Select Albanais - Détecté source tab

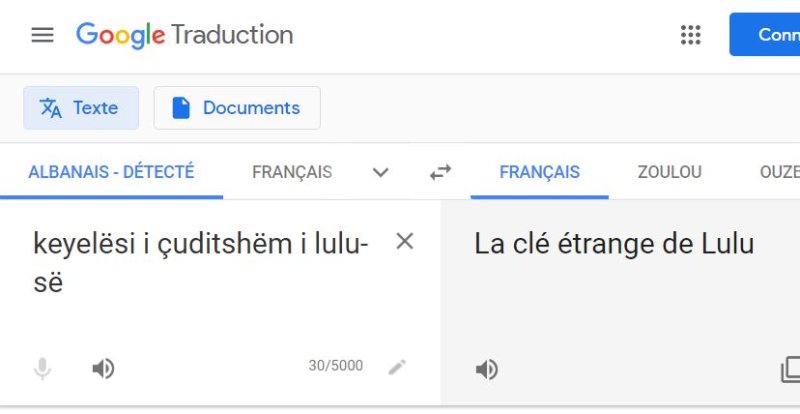click(111, 172)
